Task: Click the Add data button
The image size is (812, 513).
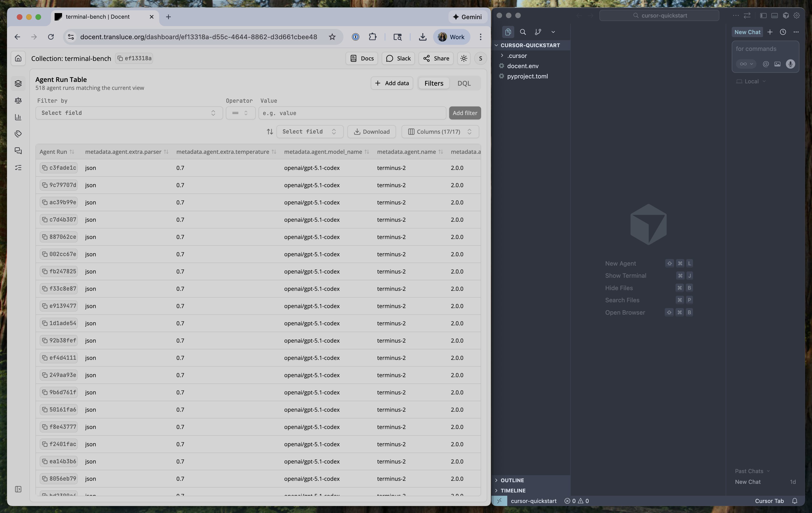Action: pos(392,83)
